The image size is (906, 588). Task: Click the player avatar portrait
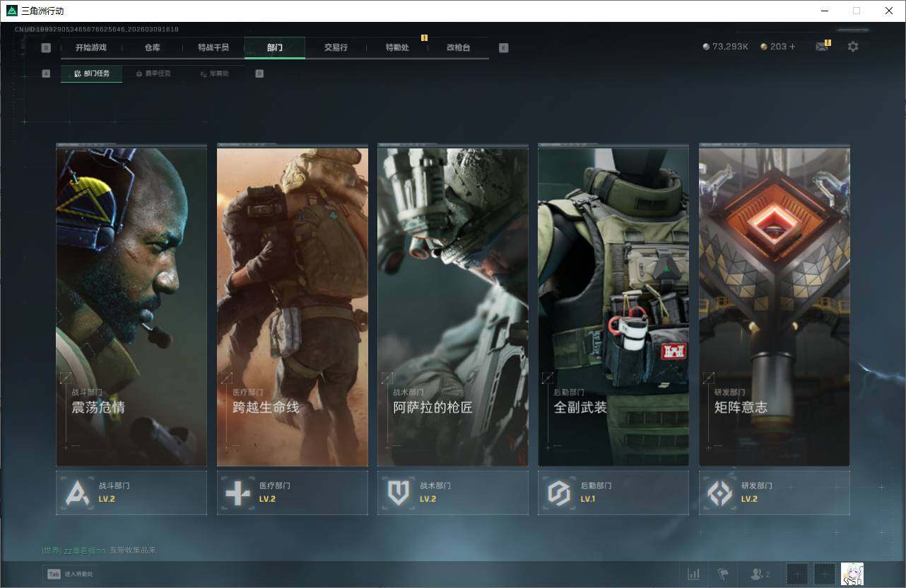pyautogui.click(x=852, y=574)
